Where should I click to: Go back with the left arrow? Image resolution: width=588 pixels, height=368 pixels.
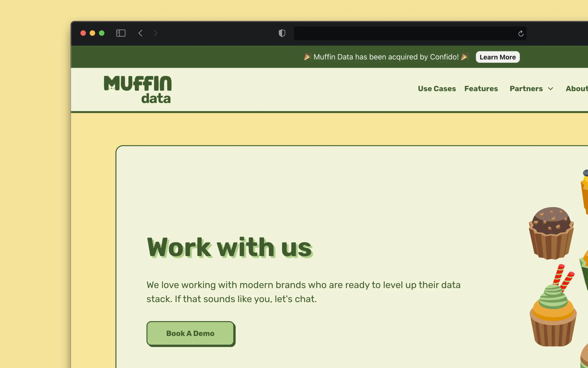pyautogui.click(x=140, y=33)
